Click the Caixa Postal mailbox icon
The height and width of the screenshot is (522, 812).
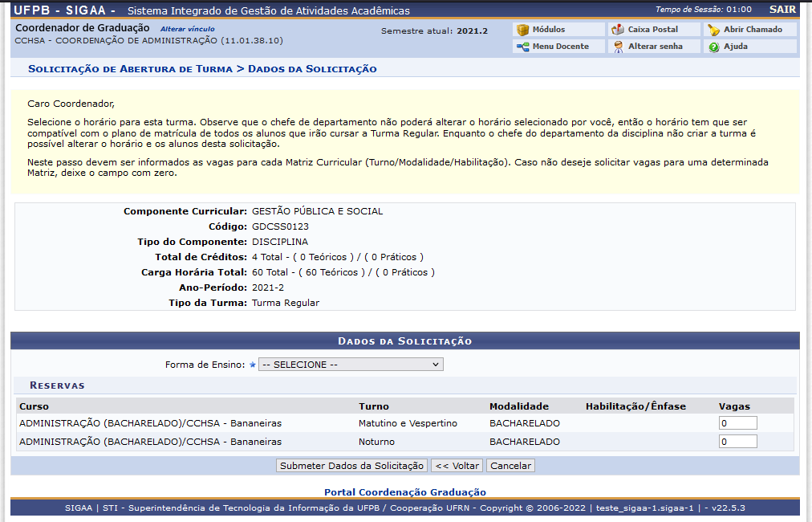(617, 30)
